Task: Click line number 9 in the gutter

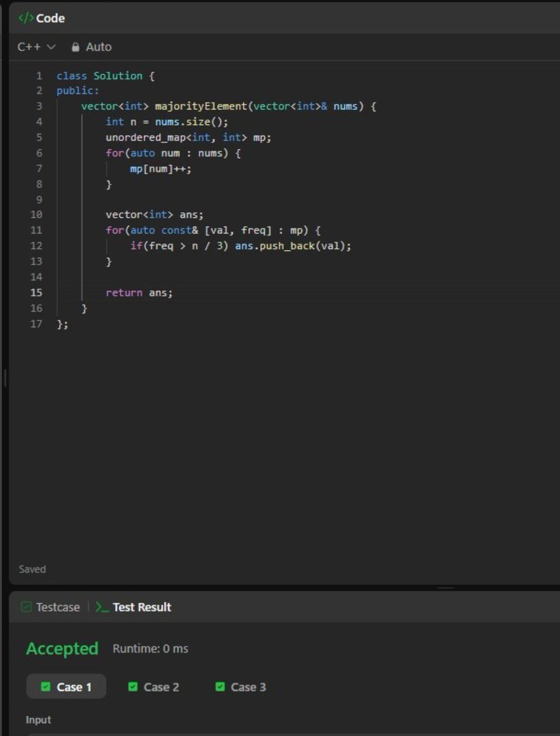Action: (x=39, y=200)
